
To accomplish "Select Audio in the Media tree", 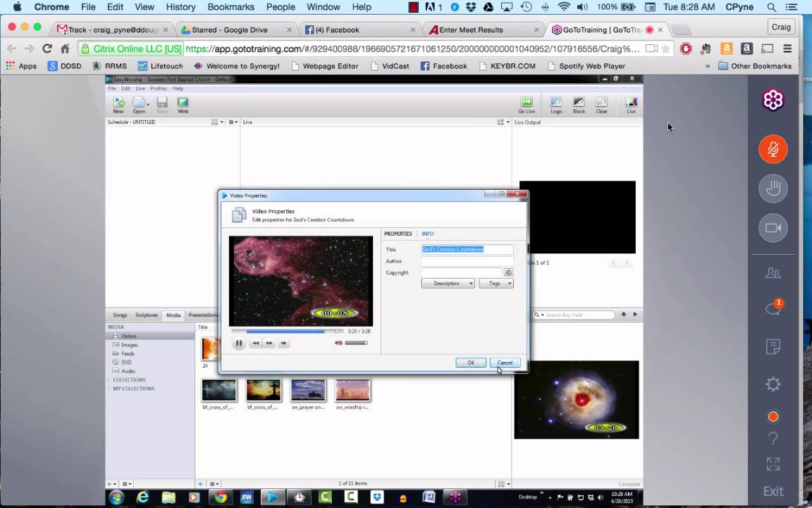I will point(128,371).
